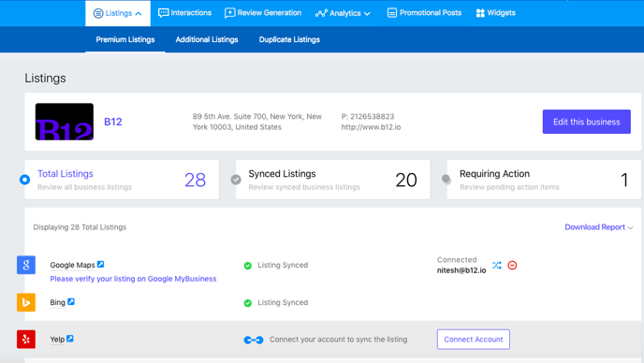
Task: Click Connect Account button for Yelp
Action: (x=474, y=340)
